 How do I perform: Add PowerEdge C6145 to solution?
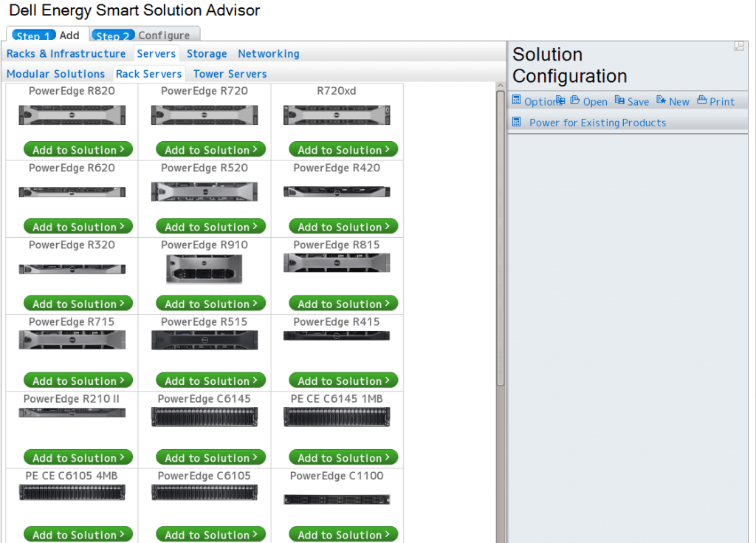click(210, 457)
